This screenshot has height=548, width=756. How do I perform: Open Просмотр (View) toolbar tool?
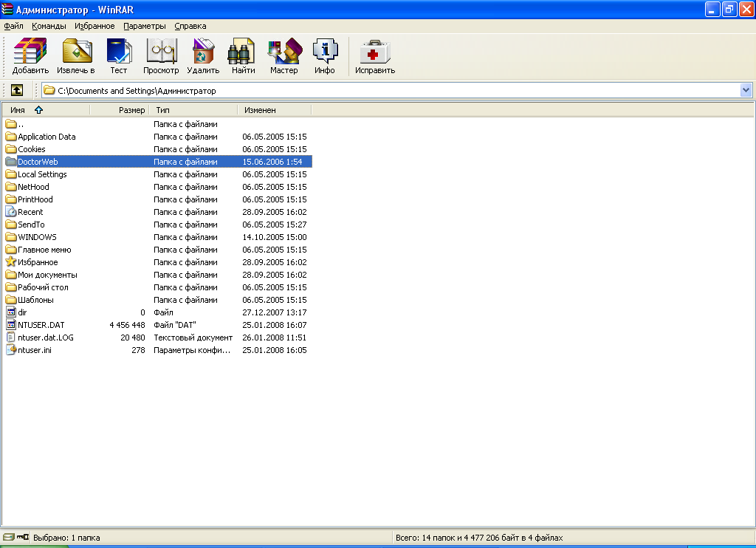click(x=162, y=51)
